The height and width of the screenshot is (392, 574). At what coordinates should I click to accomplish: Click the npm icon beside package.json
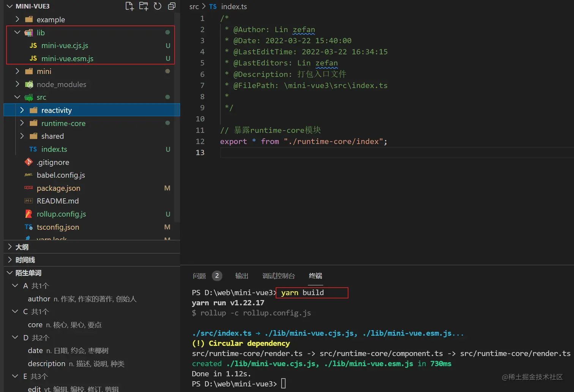pos(28,188)
